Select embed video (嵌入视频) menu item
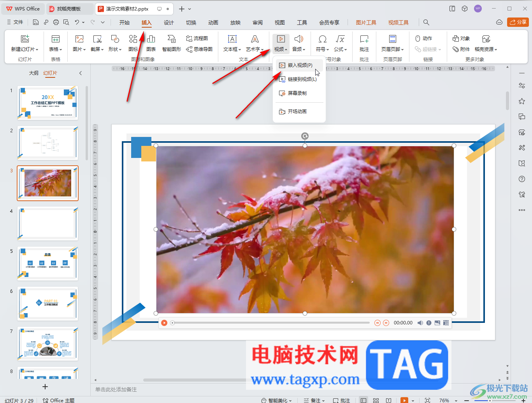This screenshot has height=403, width=532. click(x=299, y=65)
